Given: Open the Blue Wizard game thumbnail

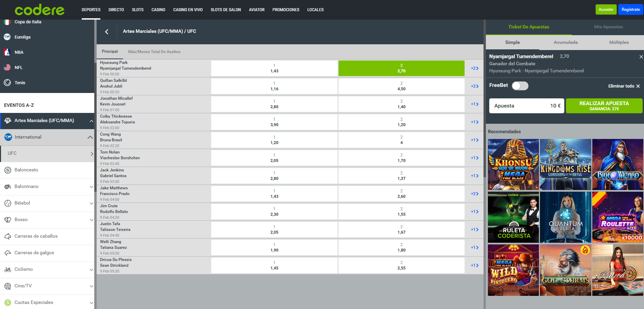Looking at the screenshot, I should click(x=618, y=164).
